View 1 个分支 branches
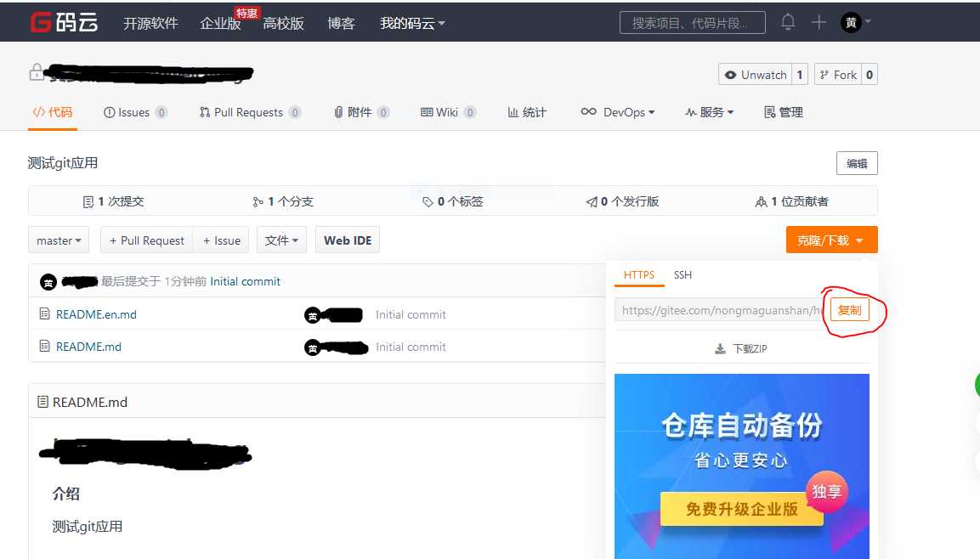The image size is (980, 559). (x=283, y=201)
